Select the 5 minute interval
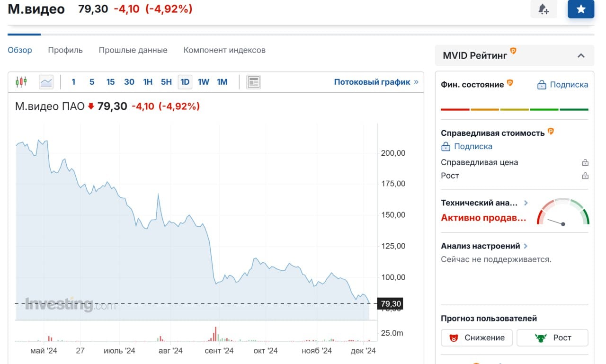This screenshot has width=606, height=364. pyautogui.click(x=92, y=82)
